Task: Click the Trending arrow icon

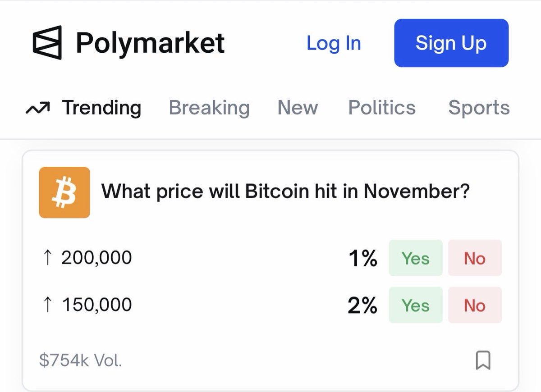Action: pyautogui.click(x=37, y=108)
